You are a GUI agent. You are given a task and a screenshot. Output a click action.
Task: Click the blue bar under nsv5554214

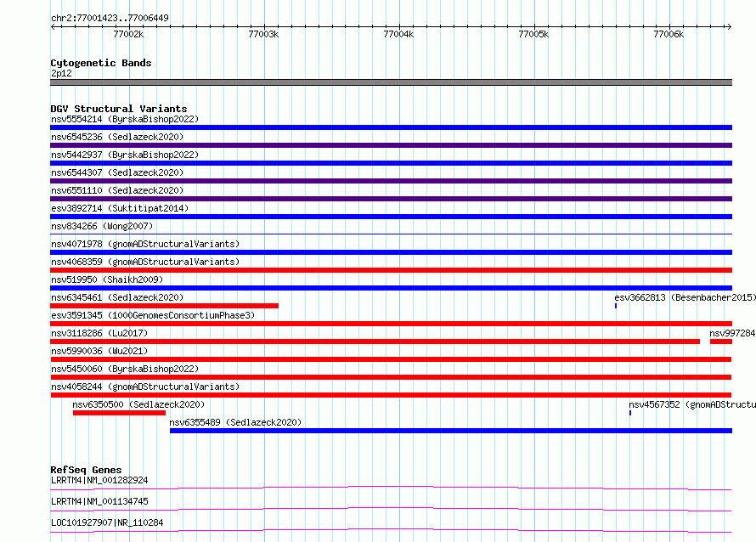(x=391, y=127)
